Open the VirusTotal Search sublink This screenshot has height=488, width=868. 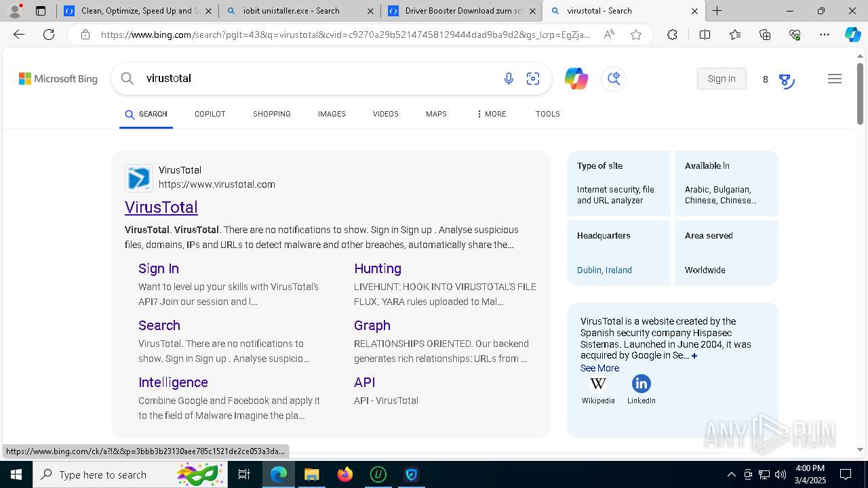pos(159,325)
